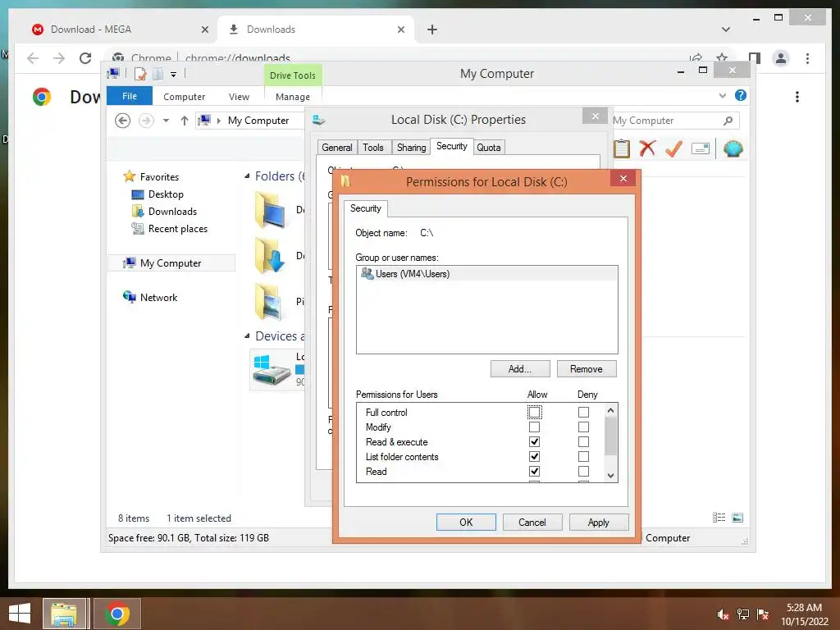Select Users (VM4\Users) in group list
Screen dimensions: 840x630
(x=486, y=274)
